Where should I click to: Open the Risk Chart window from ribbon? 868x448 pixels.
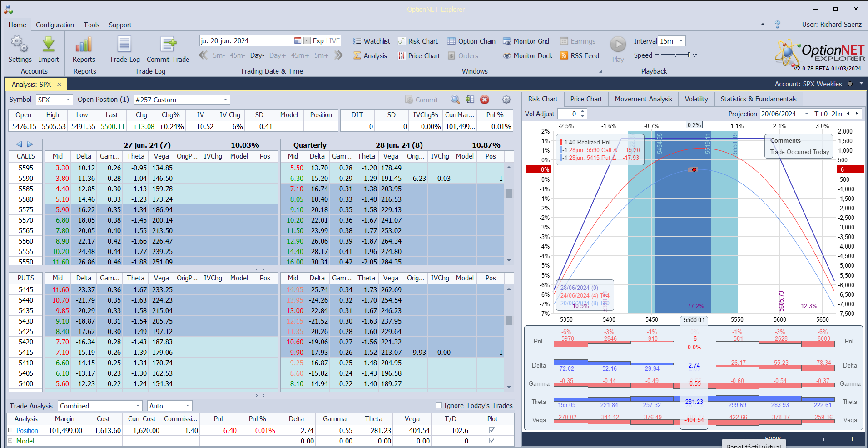click(418, 41)
